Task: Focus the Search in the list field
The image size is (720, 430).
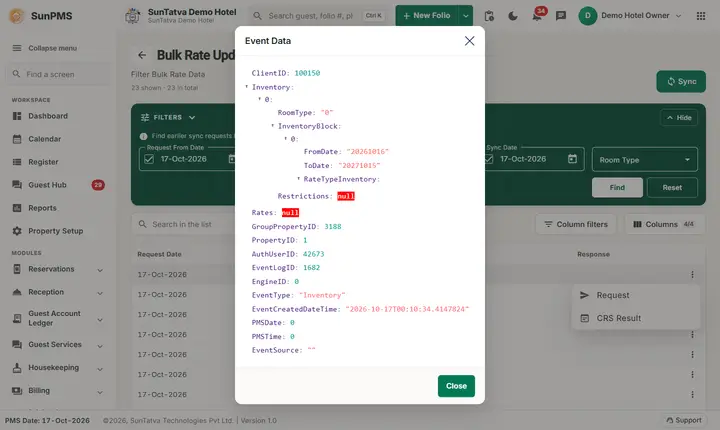Action: click(x=186, y=224)
